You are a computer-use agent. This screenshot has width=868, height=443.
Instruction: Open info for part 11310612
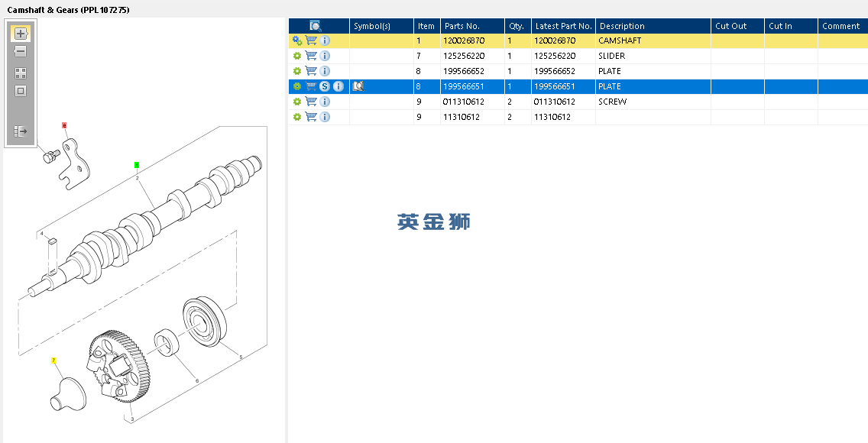tap(325, 117)
